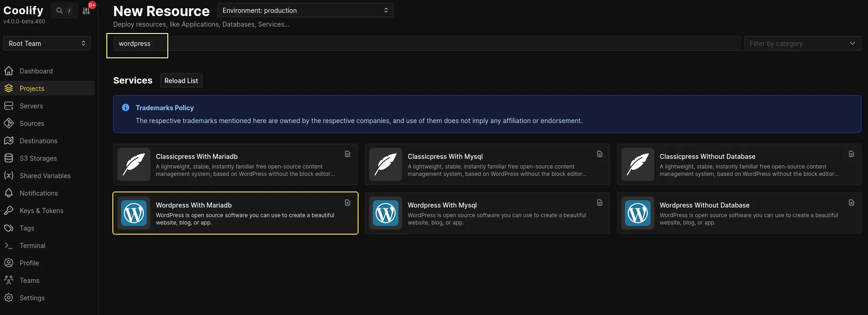
Task: Click the 9+ notification badge
Action: 92,5
